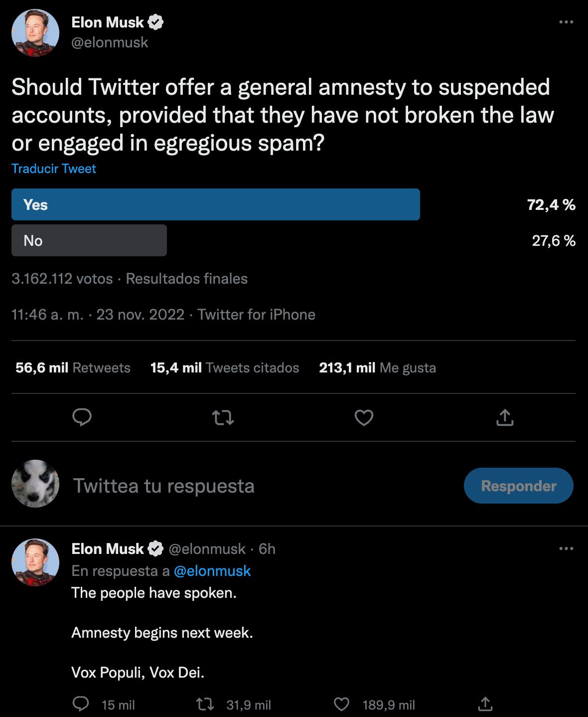This screenshot has width=588, height=717.
Task: View the 213,1 mil Me gusta list
Action: [x=377, y=368]
